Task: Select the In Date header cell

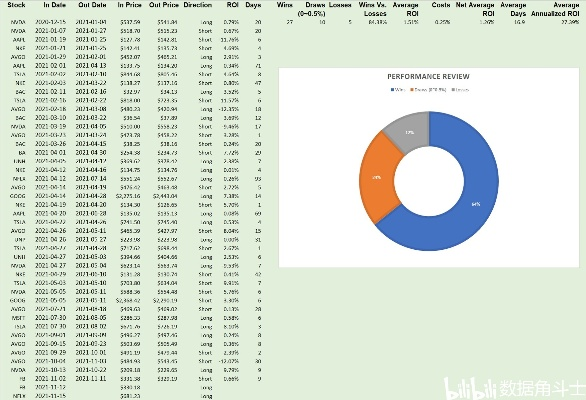Action: coord(55,5)
